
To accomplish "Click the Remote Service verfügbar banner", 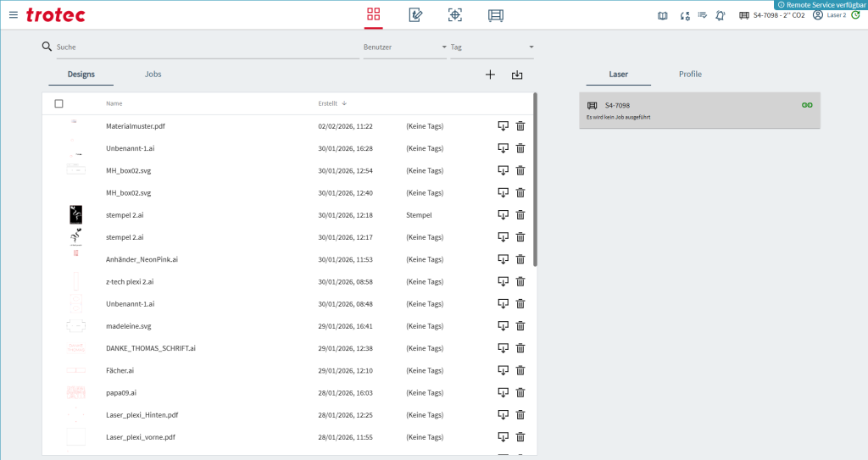I will pos(821,5).
